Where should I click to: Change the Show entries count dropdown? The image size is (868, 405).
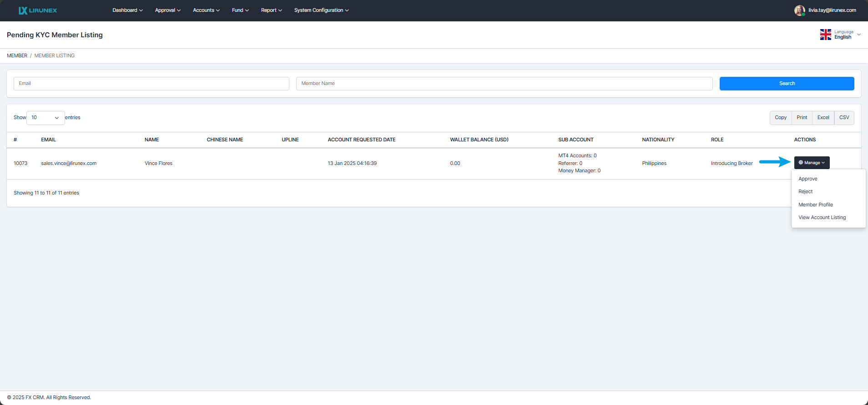tap(45, 118)
